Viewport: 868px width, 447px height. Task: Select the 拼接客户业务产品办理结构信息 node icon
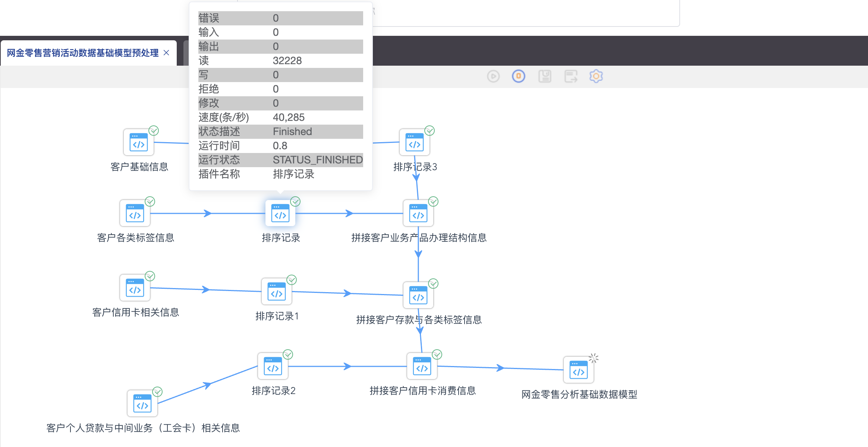click(x=418, y=213)
